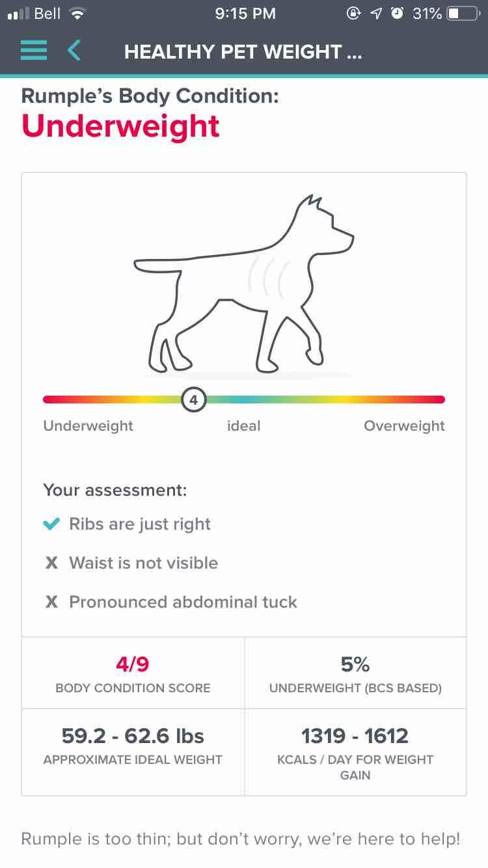Tap the Wi-Fi icon in status bar
The width and height of the screenshot is (488, 868).
[x=77, y=12]
